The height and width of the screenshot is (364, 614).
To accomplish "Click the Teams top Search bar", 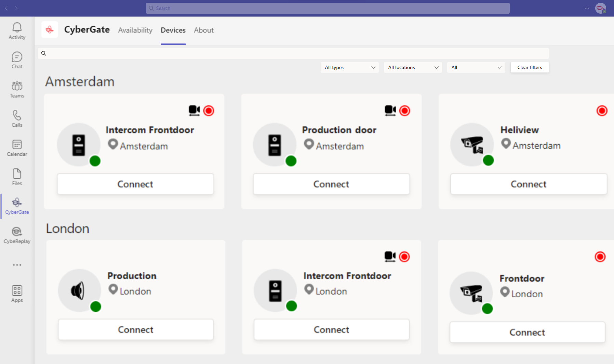I will coord(328,8).
